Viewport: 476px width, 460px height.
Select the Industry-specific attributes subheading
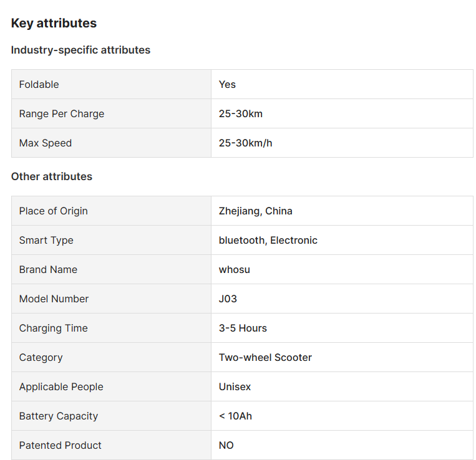click(x=80, y=50)
